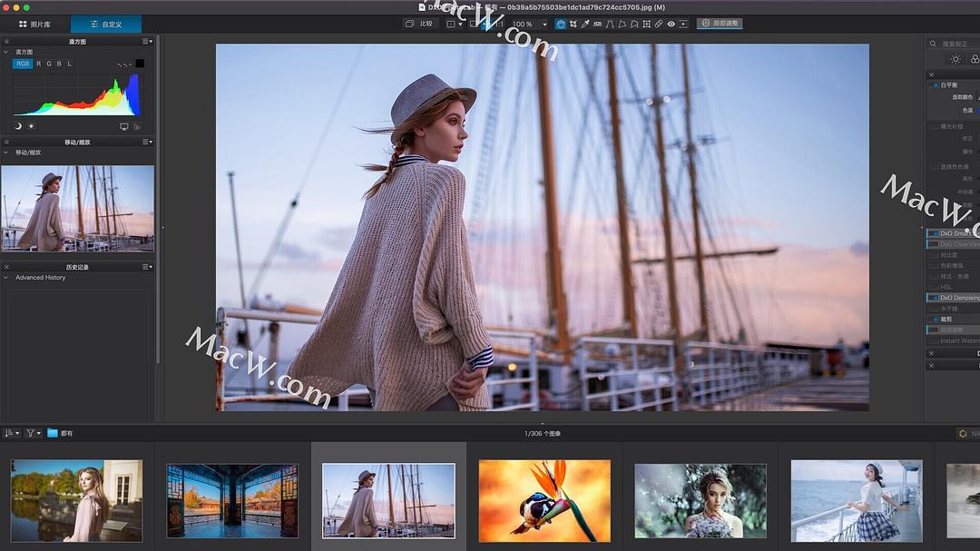Activate the Crop tool in toolbar
980x551 pixels.
click(x=573, y=24)
